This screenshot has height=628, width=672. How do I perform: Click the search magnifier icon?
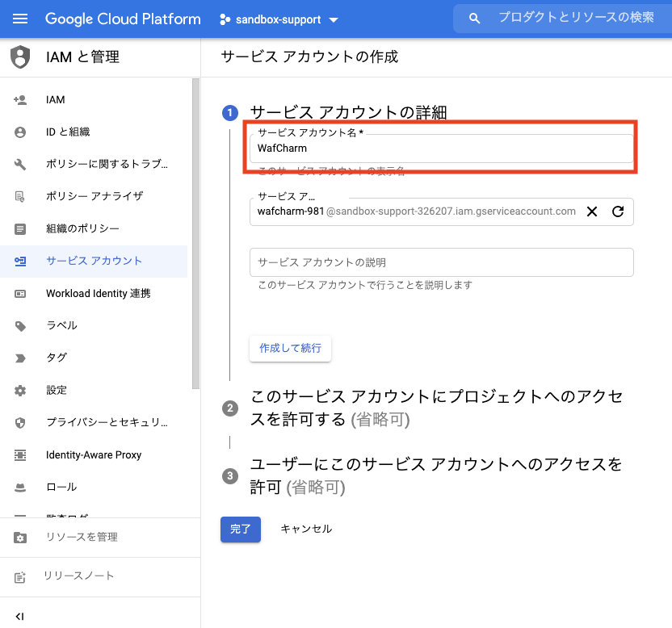pyautogui.click(x=475, y=19)
